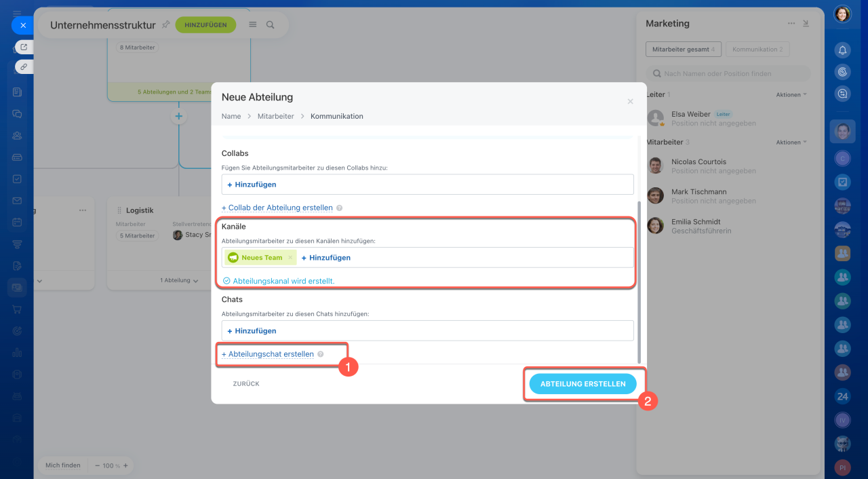Open the chat search icon in right bar
The height and width of the screenshot is (479, 868).
click(x=842, y=94)
